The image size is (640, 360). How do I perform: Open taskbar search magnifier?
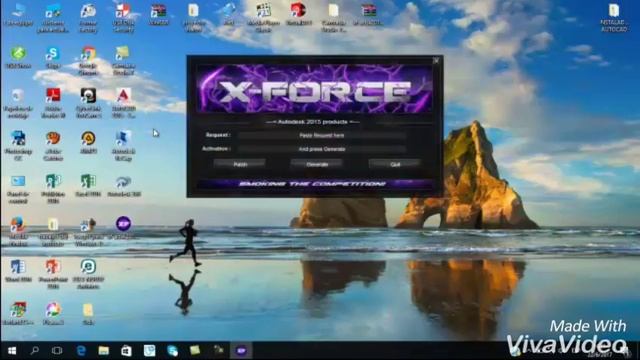[x=35, y=351]
